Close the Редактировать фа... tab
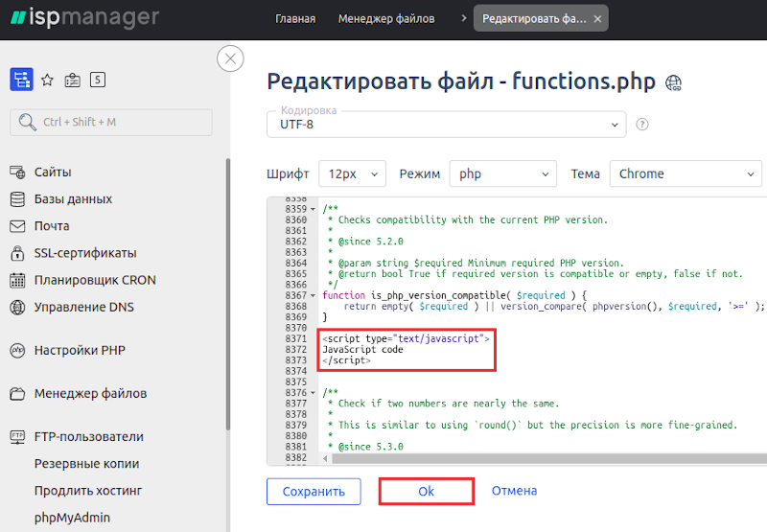 597,19
